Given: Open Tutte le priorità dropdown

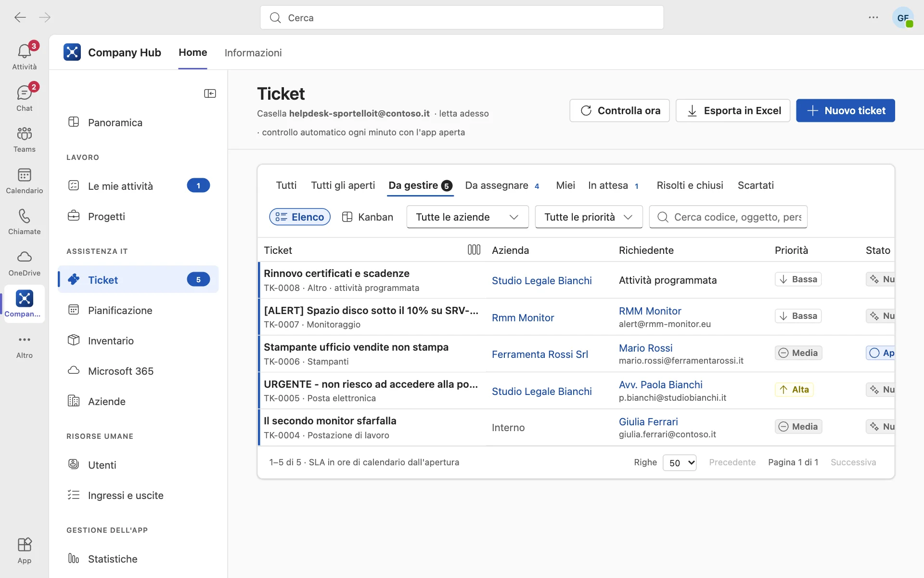Looking at the screenshot, I should [x=589, y=217].
